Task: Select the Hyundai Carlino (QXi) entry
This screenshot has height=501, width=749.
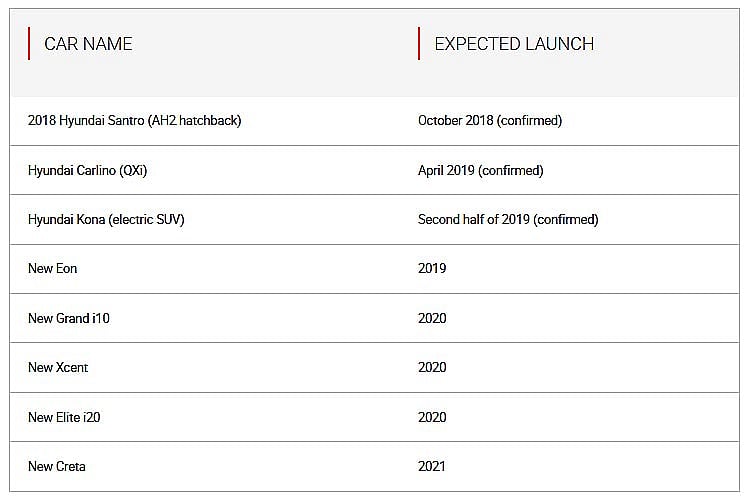Action: [87, 171]
